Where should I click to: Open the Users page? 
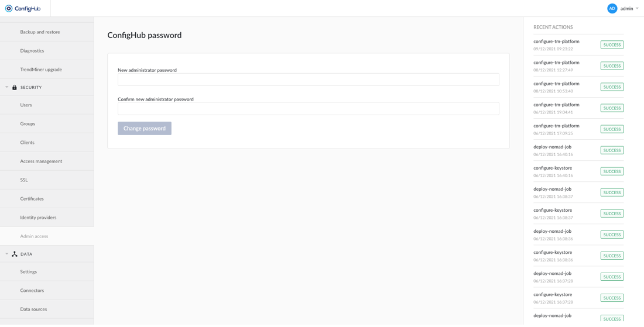26,105
